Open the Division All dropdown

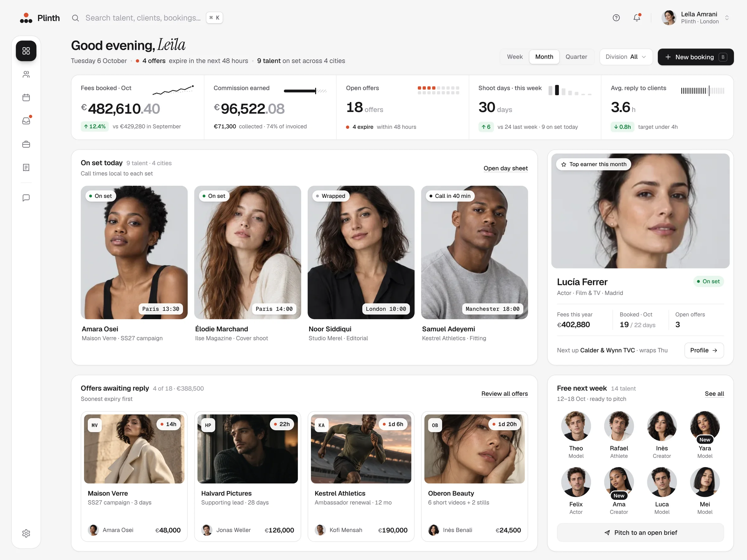[626, 57]
